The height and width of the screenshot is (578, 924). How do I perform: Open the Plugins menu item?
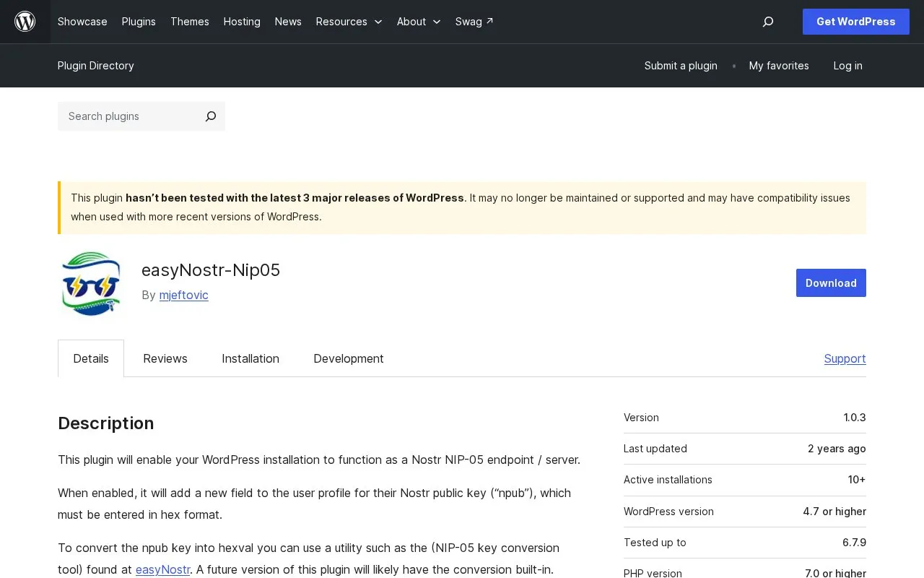pyautogui.click(x=139, y=22)
